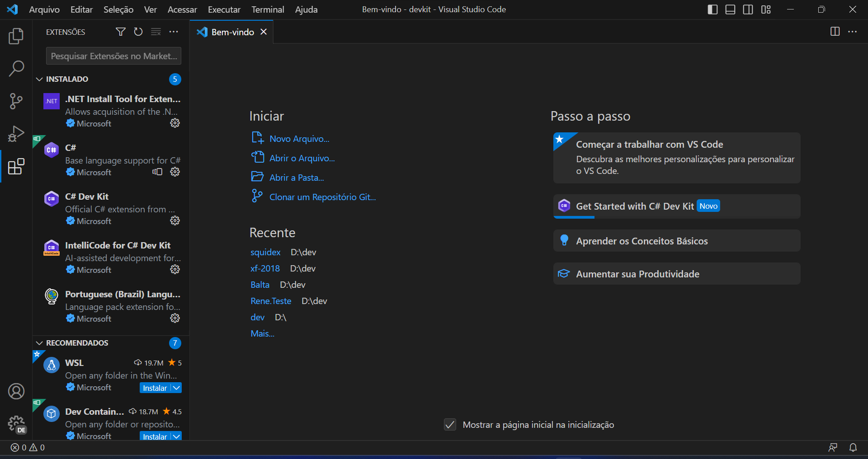Image resolution: width=868 pixels, height=459 pixels.
Task: Open the Explorer sidebar icon
Action: coord(16,36)
